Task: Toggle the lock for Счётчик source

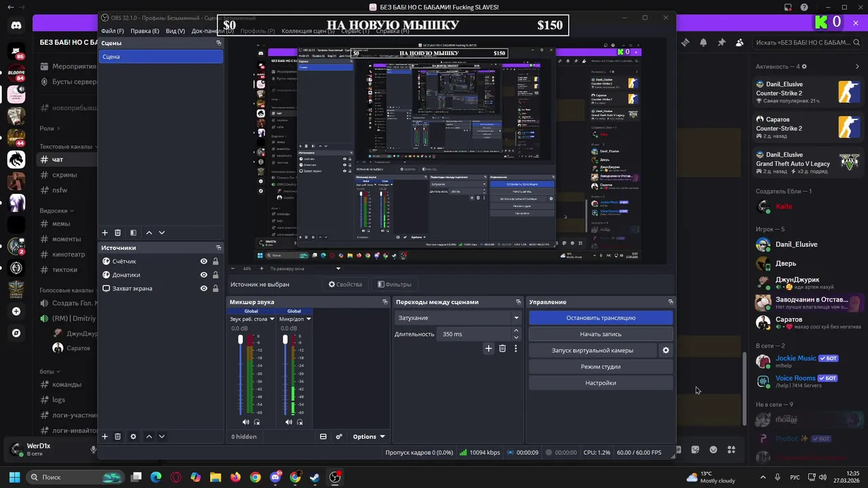Action: [x=216, y=261]
